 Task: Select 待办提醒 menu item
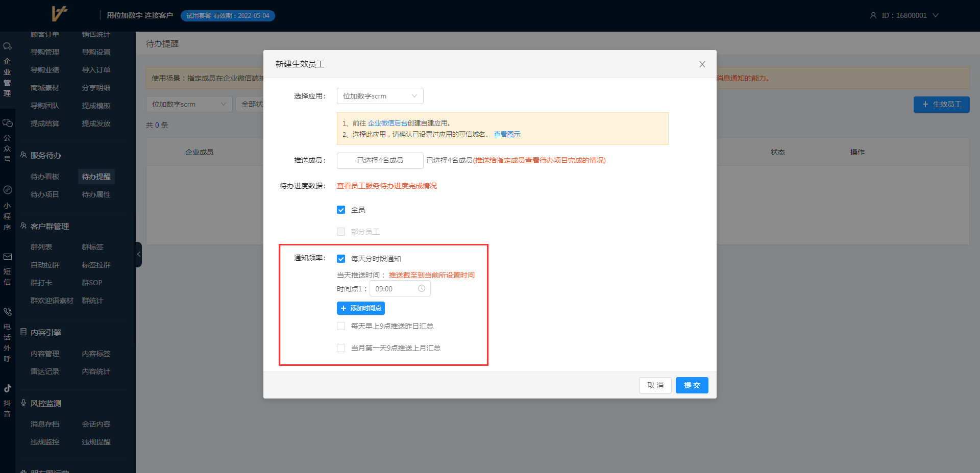point(96,177)
